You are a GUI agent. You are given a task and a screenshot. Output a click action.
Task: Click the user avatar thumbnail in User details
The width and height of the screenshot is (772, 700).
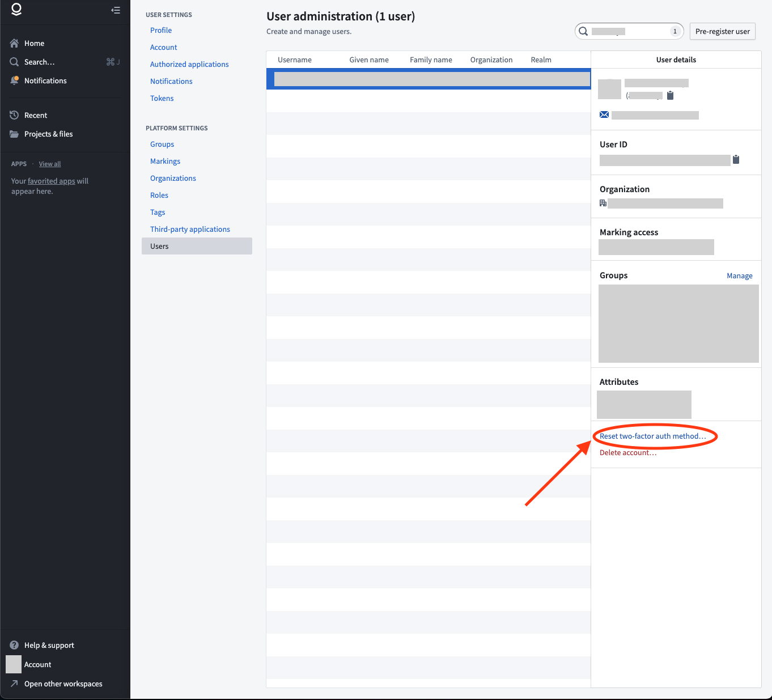click(x=609, y=89)
